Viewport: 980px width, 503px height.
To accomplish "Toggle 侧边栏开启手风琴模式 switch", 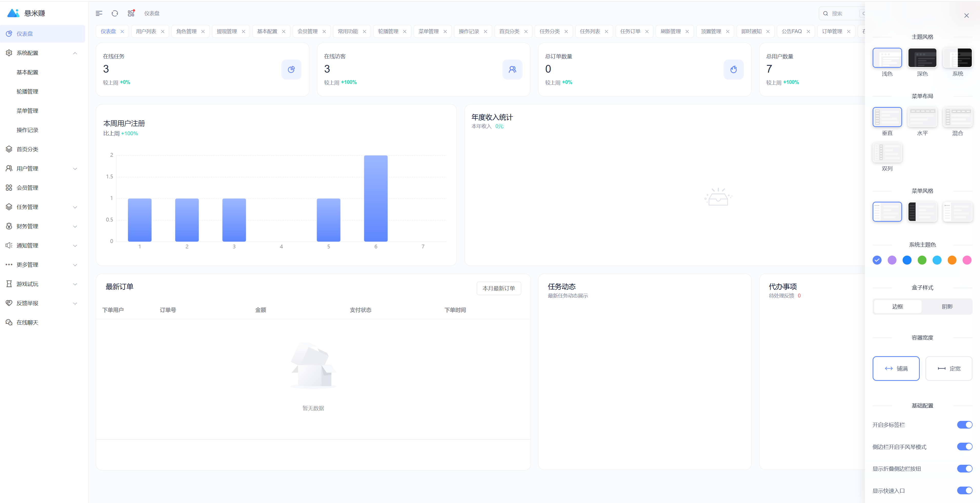I will pyautogui.click(x=964, y=447).
